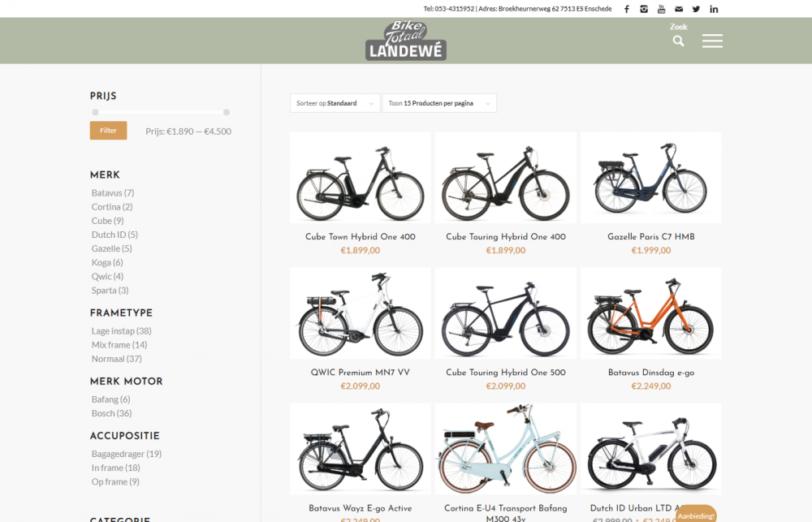Click the Batavus Dinsdag price €2.249,00
The width and height of the screenshot is (812, 522).
pyautogui.click(x=651, y=386)
